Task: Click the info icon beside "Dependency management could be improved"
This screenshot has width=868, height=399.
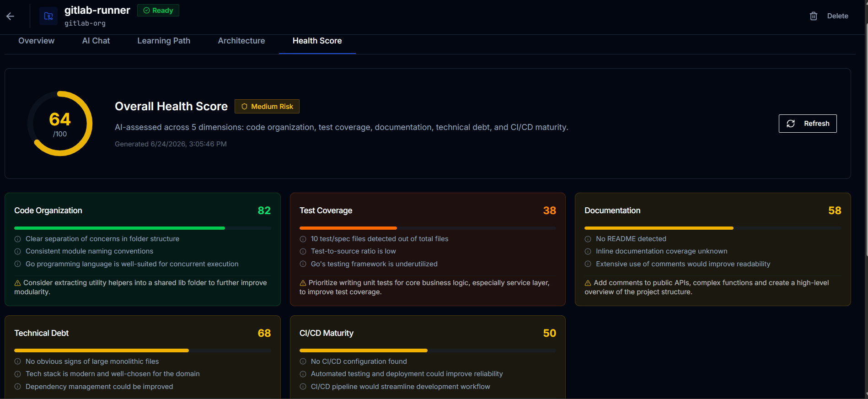Action: coord(18,387)
